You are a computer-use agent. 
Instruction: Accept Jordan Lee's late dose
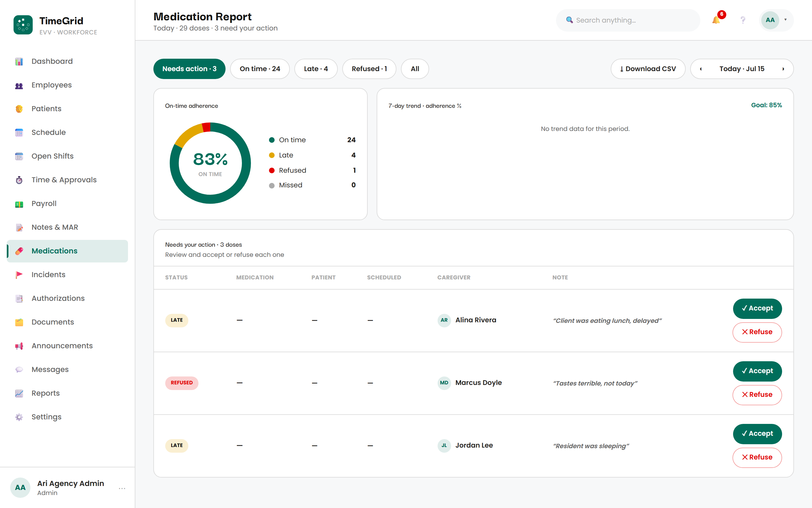tap(757, 434)
